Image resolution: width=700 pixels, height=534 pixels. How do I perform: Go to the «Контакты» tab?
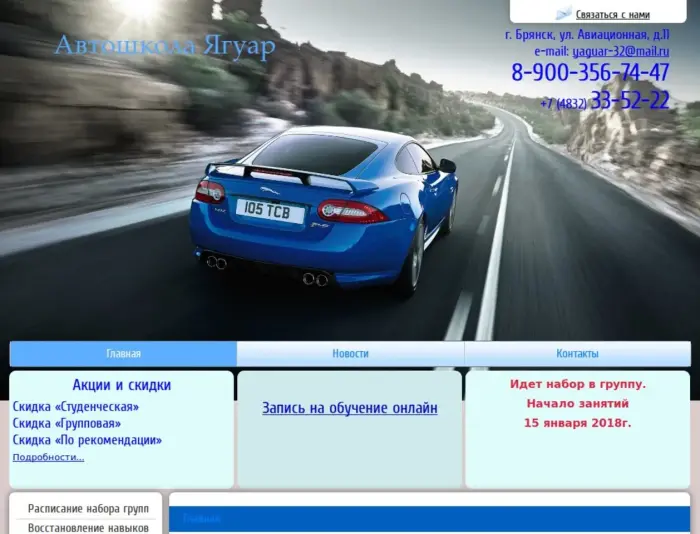[577, 354]
